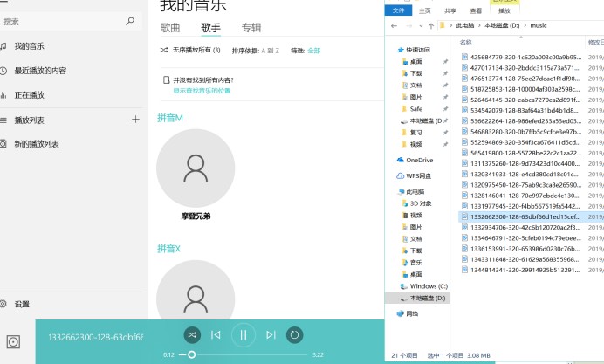This screenshot has height=364, width=604.
Task: Toggle repeat in the playback bar
Action: coord(294,334)
